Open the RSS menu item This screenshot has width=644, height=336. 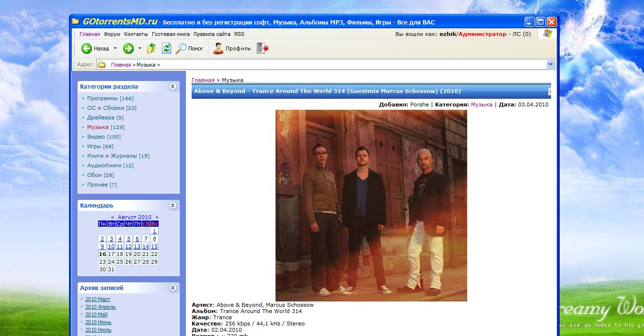[239, 34]
